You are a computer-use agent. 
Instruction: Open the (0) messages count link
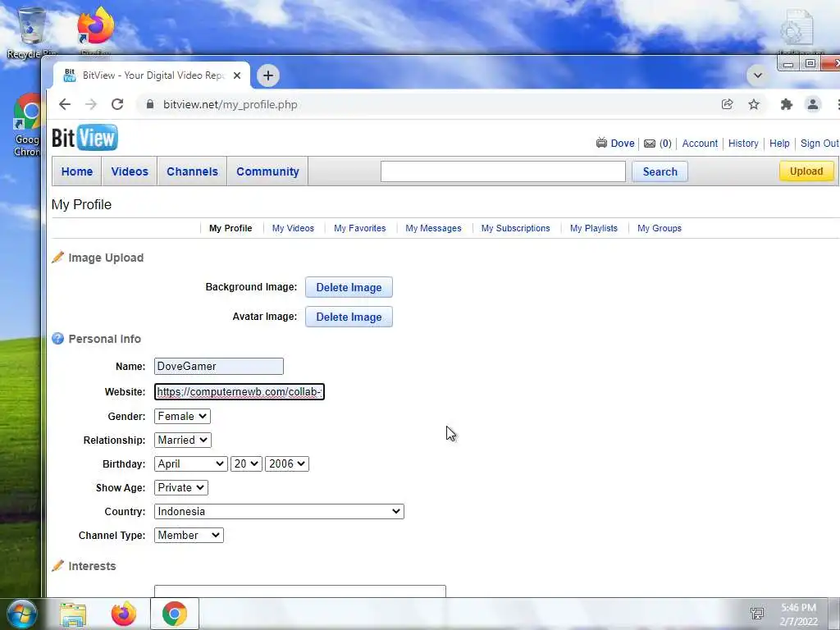pos(665,143)
